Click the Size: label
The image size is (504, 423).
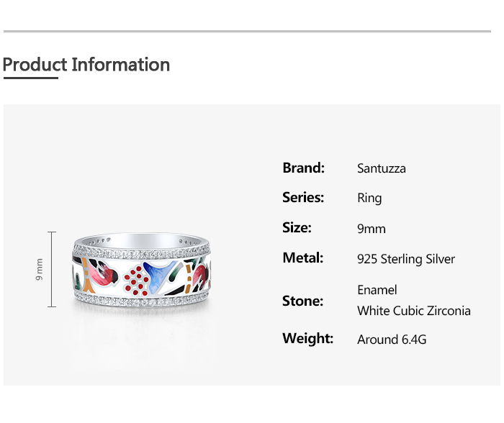(x=297, y=227)
